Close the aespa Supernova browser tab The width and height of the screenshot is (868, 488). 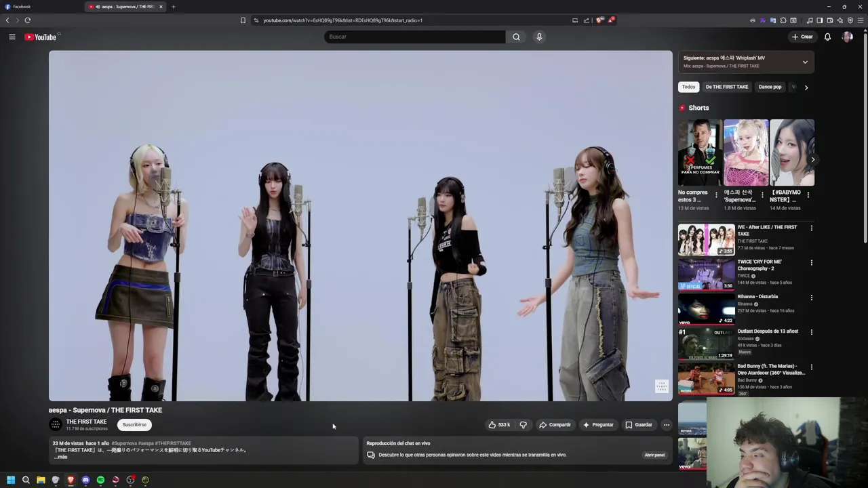[x=161, y=7]
